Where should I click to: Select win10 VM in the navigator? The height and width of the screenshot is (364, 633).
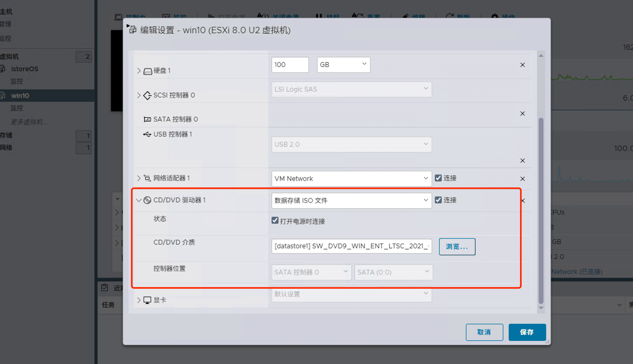(x=20, y=96)
